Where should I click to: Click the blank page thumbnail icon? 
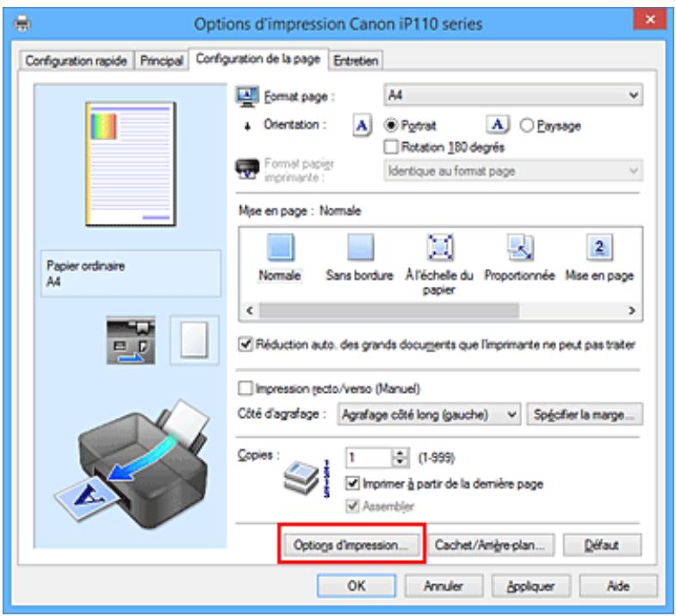click(x=195, y=340)
